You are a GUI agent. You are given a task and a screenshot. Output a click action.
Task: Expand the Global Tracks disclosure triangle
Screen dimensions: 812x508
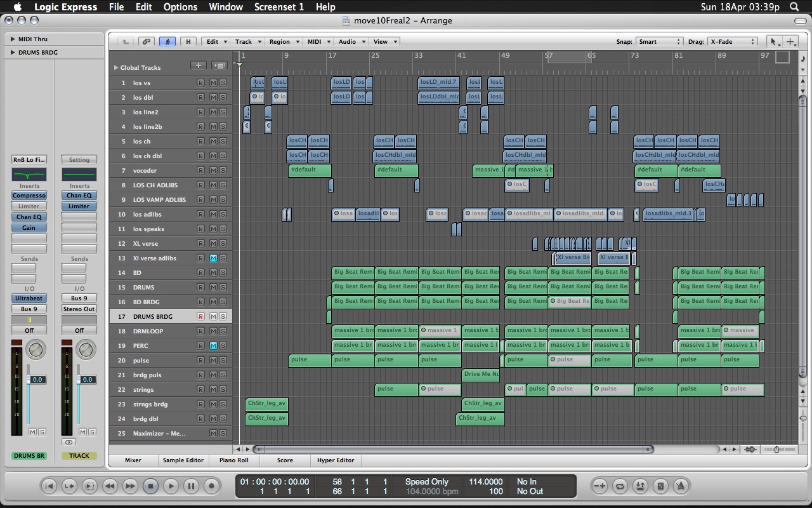pyautogui.click(x=116, y=67)
